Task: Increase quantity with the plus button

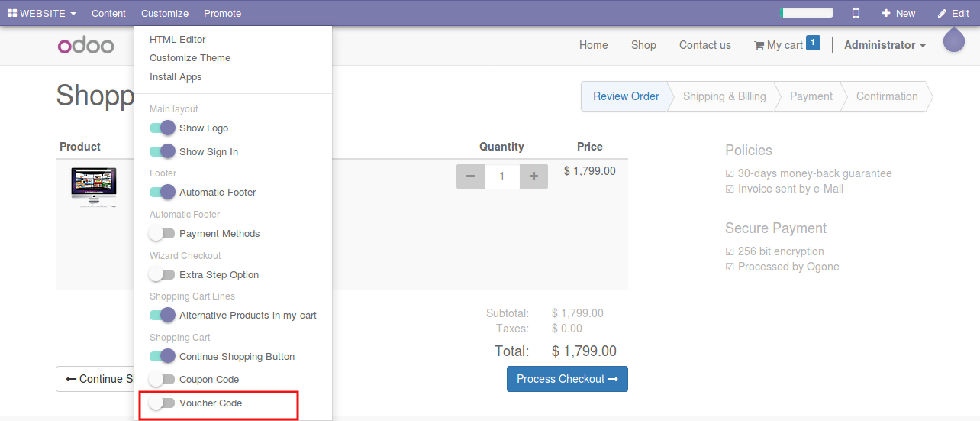Action: (x=534, y=176)
